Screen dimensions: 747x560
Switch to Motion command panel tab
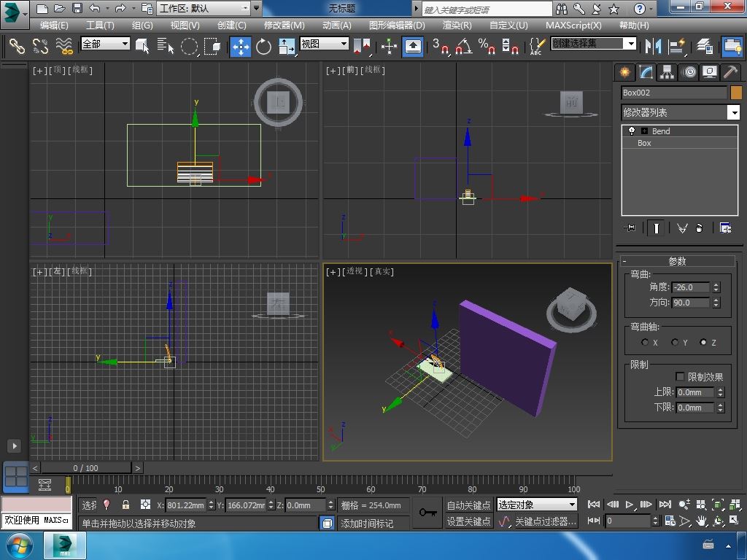coord(689,72)
